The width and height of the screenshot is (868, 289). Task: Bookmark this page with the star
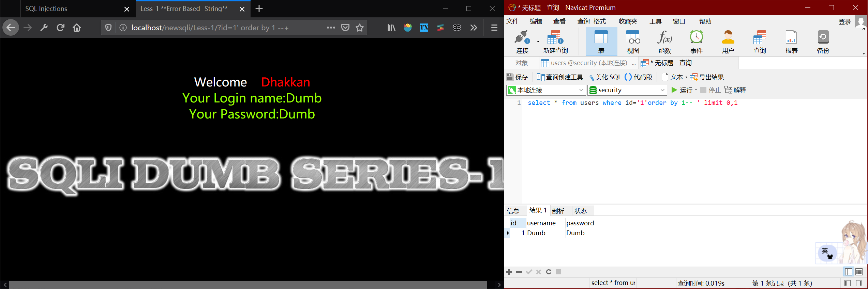(x=360, y=28)
